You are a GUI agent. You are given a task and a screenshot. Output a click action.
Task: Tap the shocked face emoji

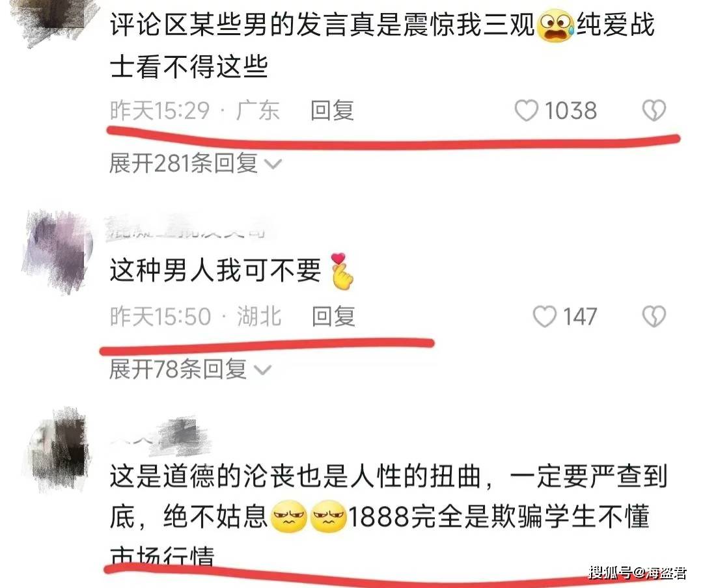(555, 25)
